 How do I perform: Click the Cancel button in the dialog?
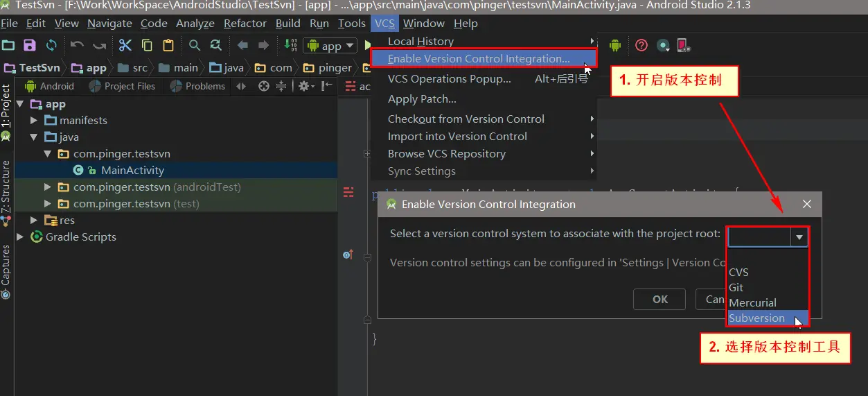(712, 300)
